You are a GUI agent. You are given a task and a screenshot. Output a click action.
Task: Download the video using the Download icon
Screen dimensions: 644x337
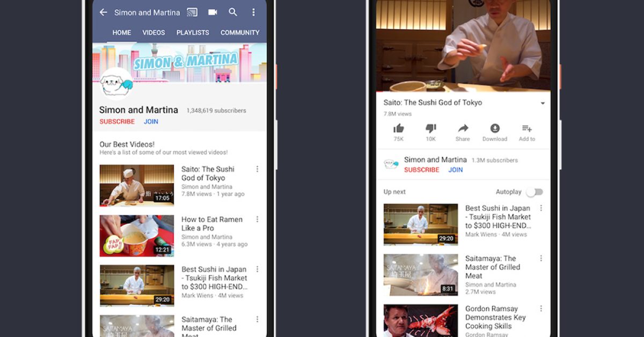point(495,129)
